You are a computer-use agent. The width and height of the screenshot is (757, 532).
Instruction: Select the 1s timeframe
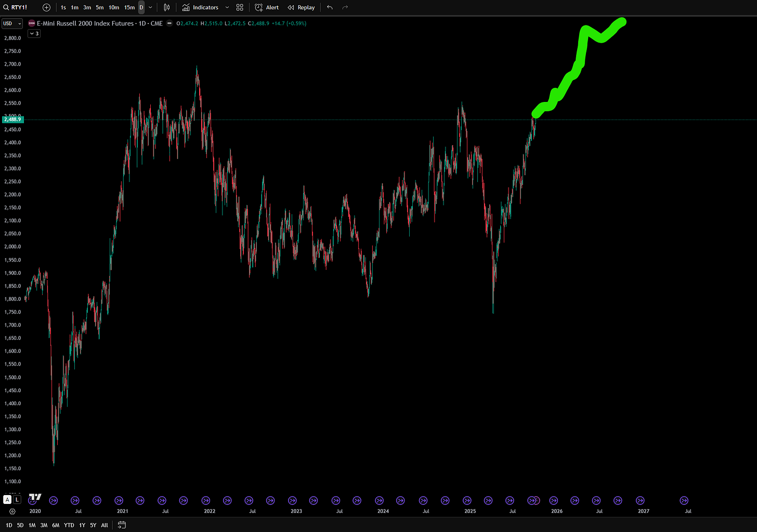(63, 7)
